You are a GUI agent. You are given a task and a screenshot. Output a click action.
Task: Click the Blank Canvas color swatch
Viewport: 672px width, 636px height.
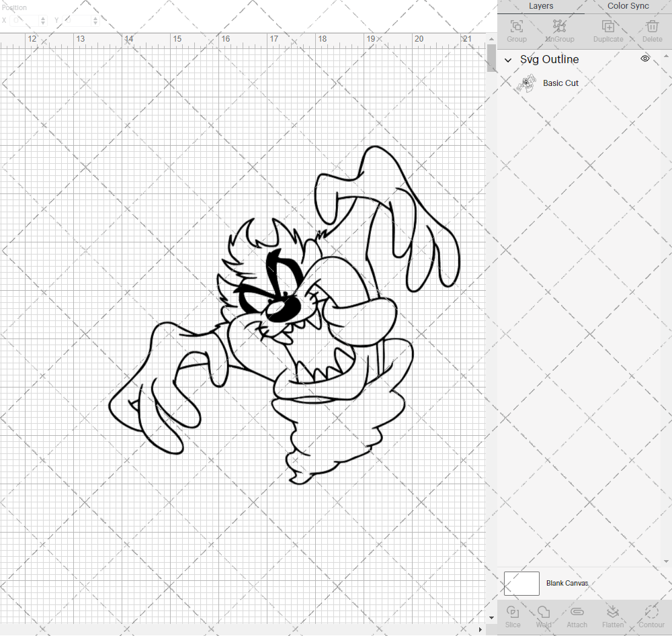coord(521,584)
